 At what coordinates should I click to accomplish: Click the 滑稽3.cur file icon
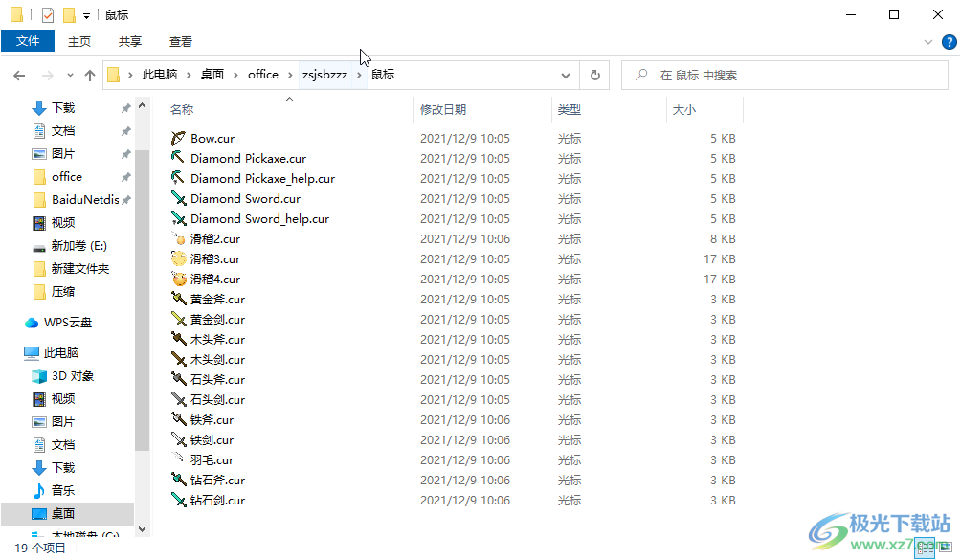[178, 259]
